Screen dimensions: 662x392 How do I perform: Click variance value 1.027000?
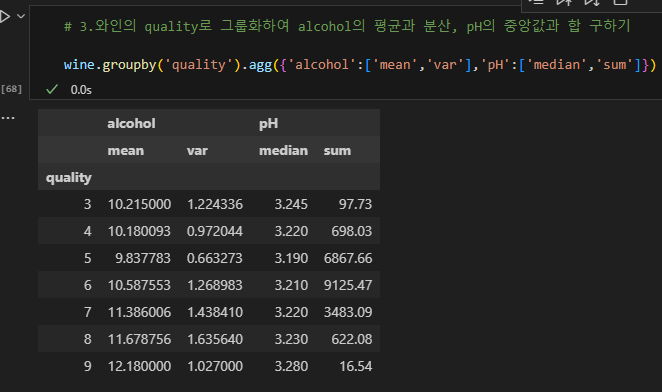[215, 366]
